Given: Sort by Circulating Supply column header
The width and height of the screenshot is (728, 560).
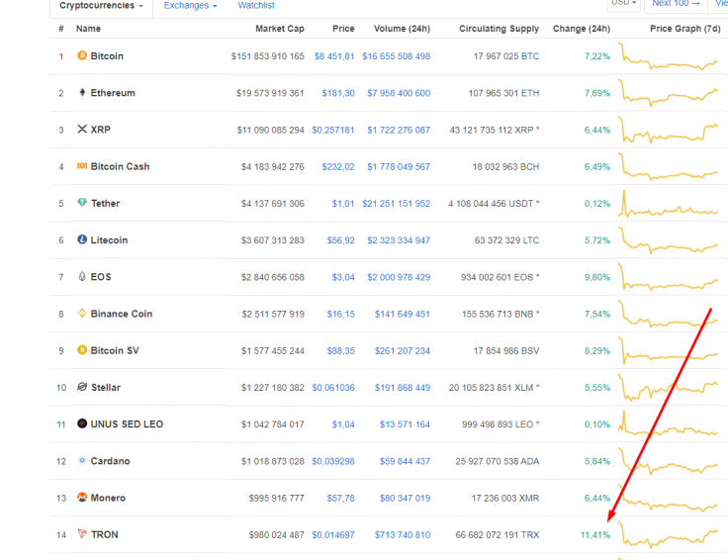Looking at the screenshot, I should [499, 29].
